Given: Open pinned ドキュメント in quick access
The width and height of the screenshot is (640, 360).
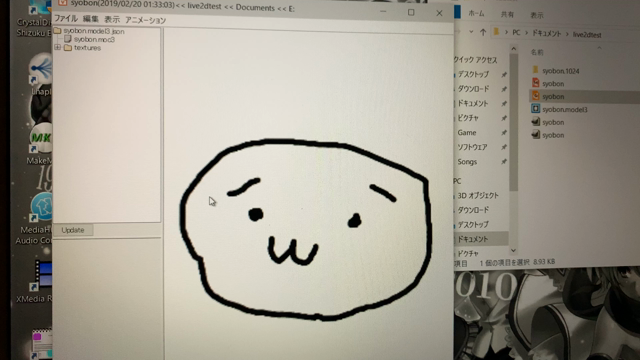Looking at the screenshot, I should coord(472,103).
